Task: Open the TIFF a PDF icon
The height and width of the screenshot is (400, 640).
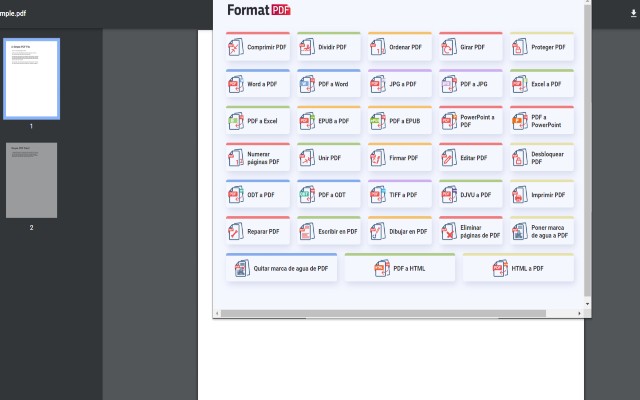Action: [x=378, y=195]
